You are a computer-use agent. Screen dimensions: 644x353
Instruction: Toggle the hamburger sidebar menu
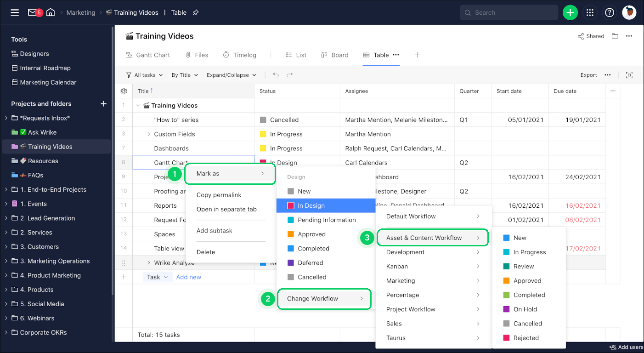15,12
